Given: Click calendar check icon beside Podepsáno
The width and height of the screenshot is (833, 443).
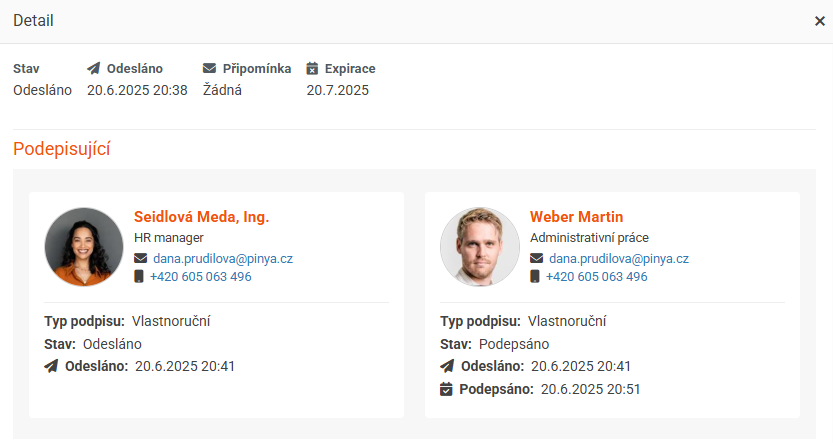Looking at the screenshot, I should (x=446, y=389).
